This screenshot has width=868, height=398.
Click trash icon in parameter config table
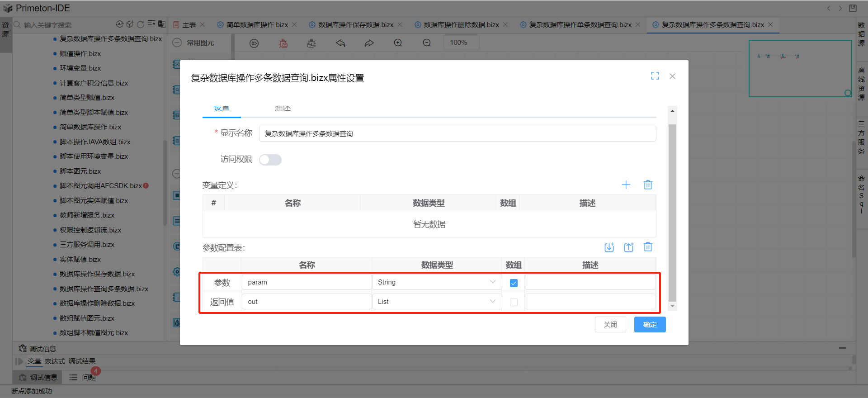648,247
